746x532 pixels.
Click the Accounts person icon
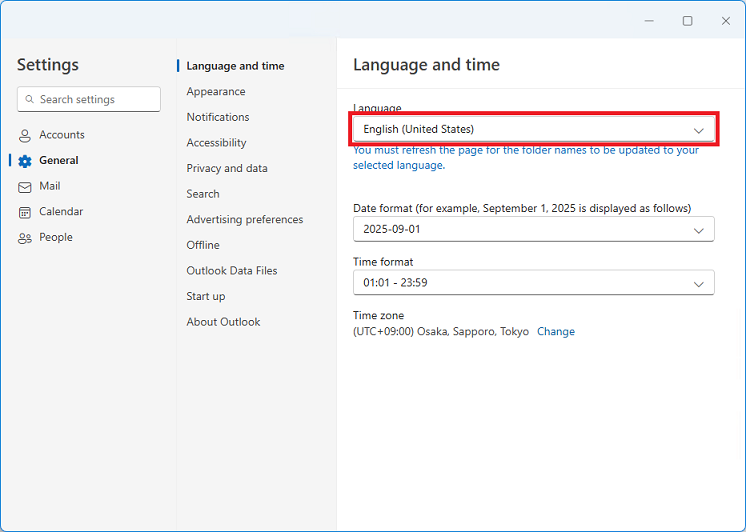25,135
